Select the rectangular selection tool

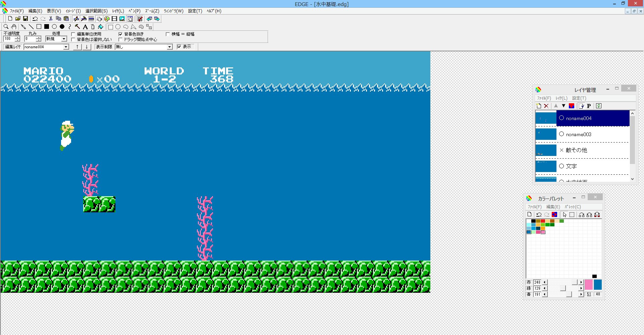click(x=110, y=27)
